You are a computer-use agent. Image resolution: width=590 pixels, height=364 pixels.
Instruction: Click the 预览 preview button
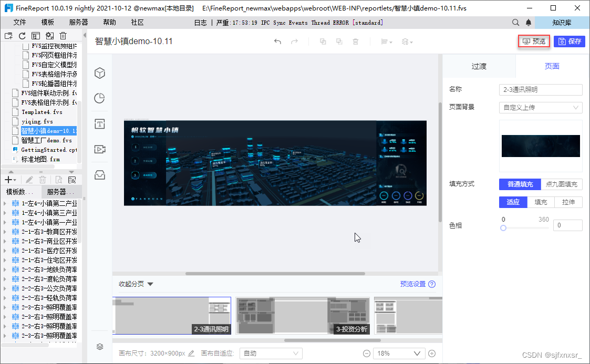534,41
